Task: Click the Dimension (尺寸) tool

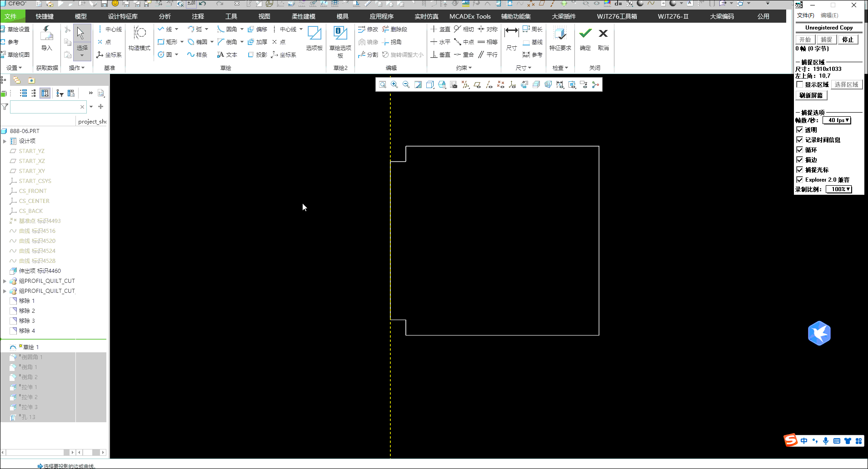Action: tap(511, 38)
